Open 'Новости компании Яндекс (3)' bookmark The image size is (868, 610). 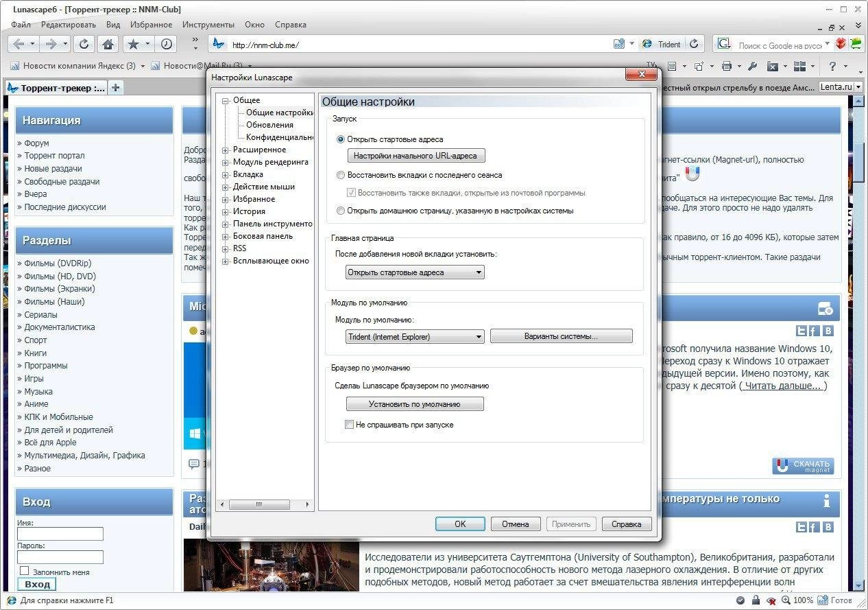[79, 67]
